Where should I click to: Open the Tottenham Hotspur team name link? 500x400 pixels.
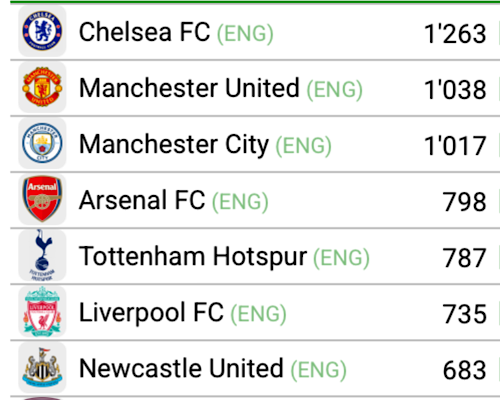193,257
